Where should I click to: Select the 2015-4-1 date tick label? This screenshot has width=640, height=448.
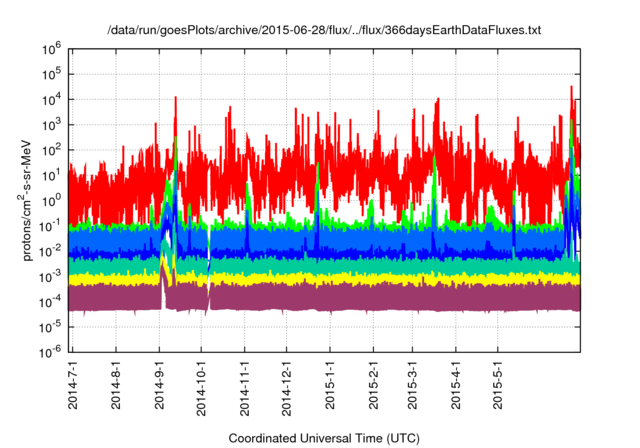pyautogui.click(x=456, y=385)
